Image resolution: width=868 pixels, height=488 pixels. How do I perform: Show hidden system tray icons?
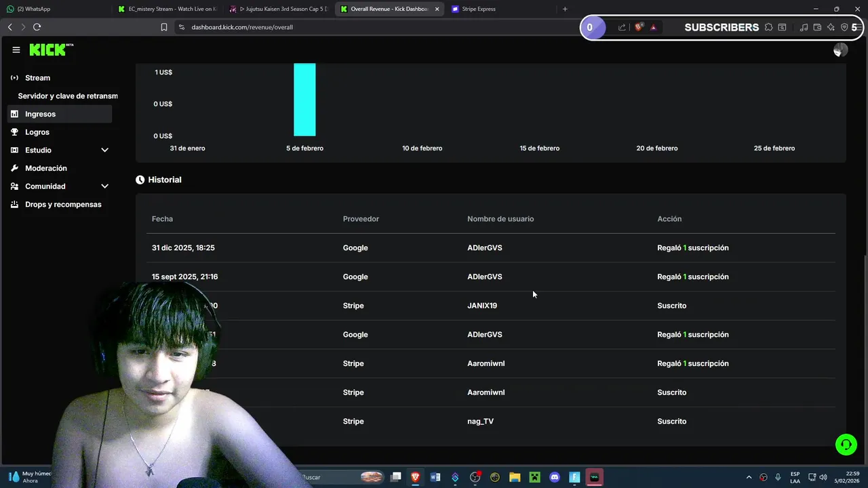click(749, 477)
